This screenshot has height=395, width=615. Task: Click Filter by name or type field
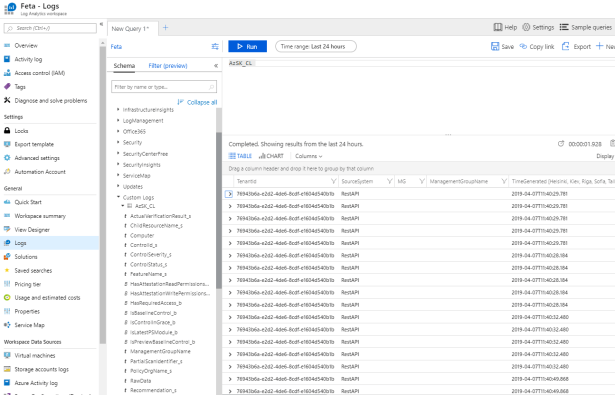point(164,87)
